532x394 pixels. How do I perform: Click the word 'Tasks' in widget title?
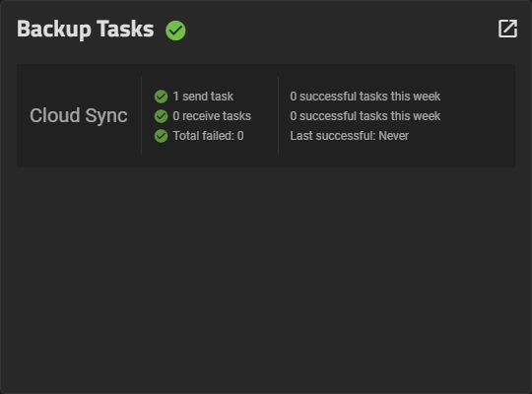pos(125,30)
